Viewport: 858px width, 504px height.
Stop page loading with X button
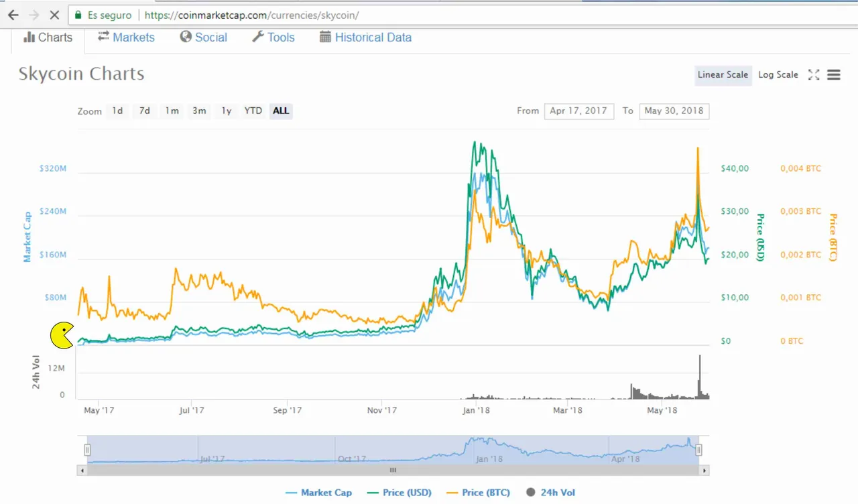click(56, 15)
